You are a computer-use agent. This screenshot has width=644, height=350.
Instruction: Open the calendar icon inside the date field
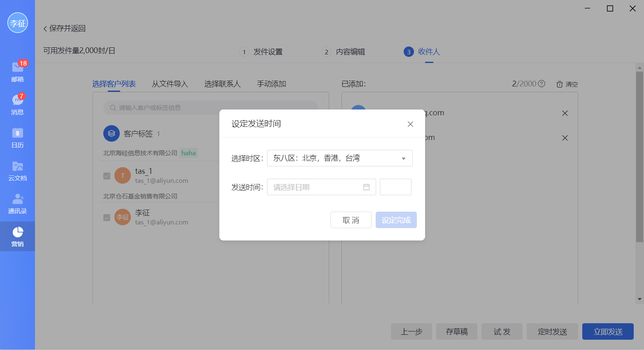367,187
